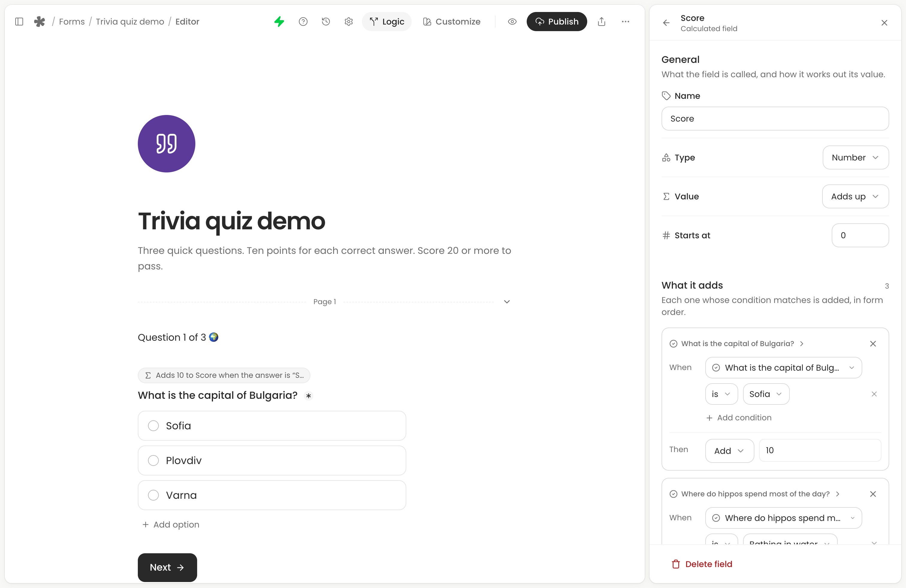Viewport: 906px width, 588px height.
Task: Open help question mark icon
Action: 303,22
